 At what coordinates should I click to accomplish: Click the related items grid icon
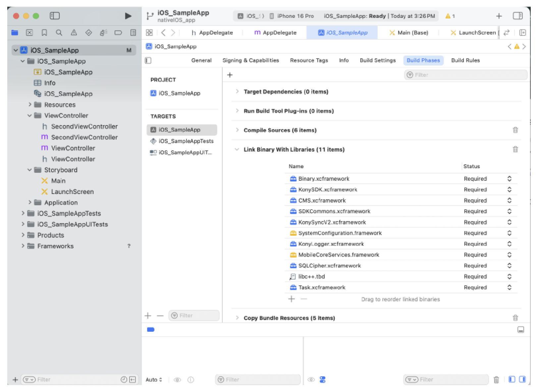coord(149,32)
